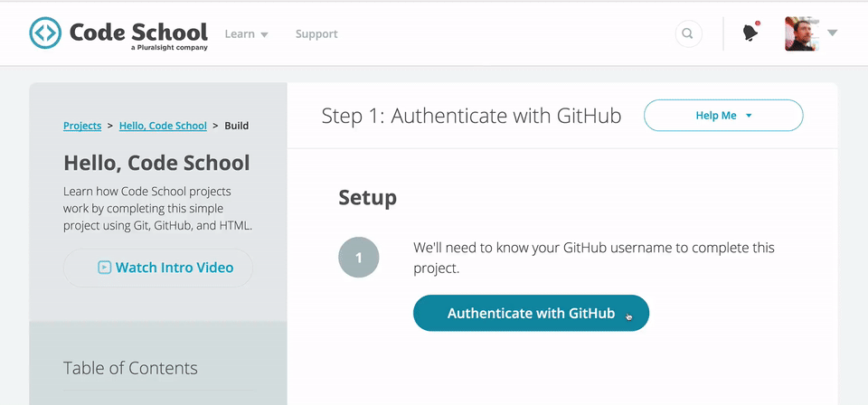The image size is (868, 405).
Task: Click the Code School logo icon
Action: 45,33
